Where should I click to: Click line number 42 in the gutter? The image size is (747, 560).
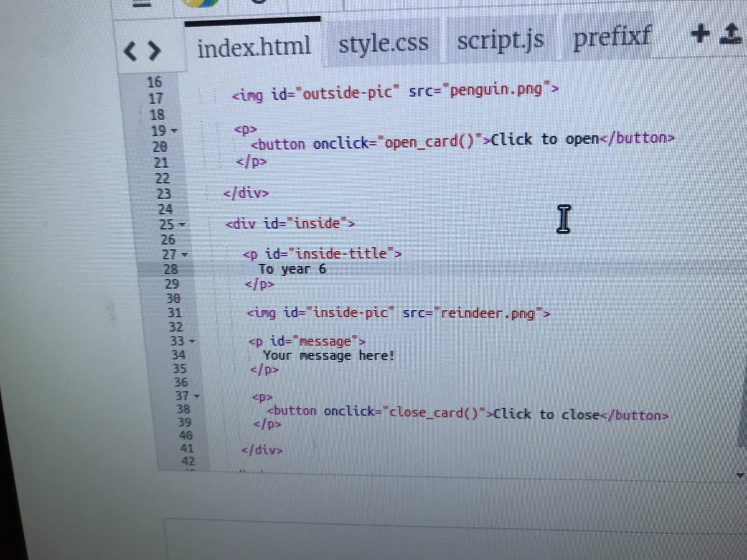(x=187, y=462)
